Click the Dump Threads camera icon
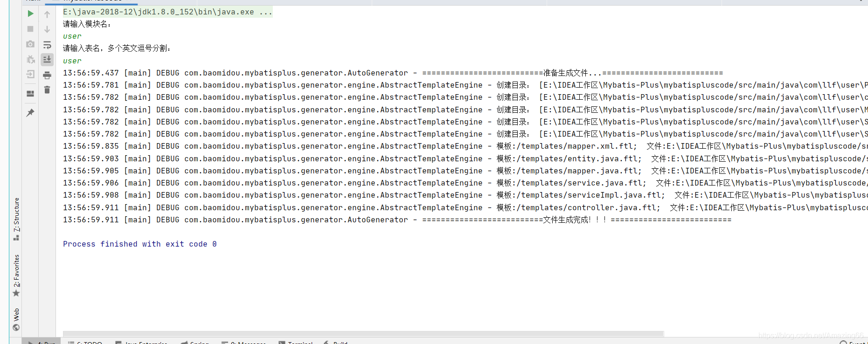Image resolution: width=868 pixels, height=344 pixels. click(30, 44)
